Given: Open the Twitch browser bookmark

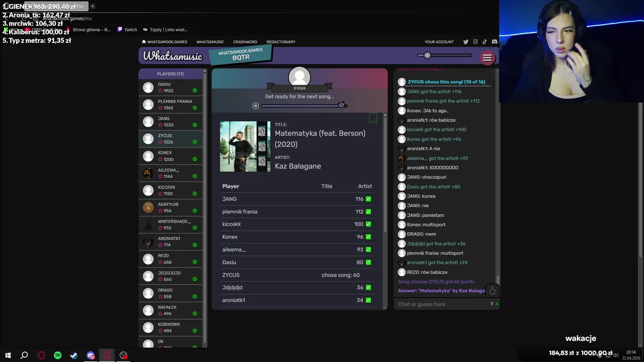Looking at the screenshot, I should tap(127, 30).
